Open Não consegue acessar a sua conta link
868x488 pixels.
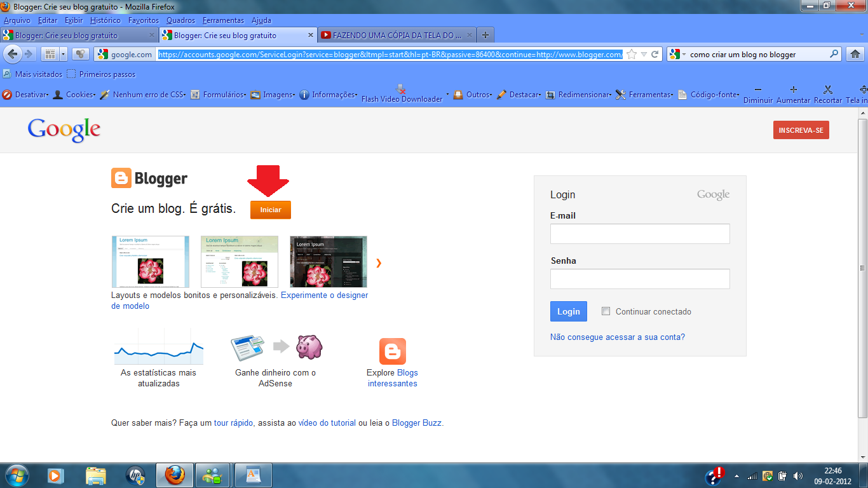(x=618, y=337)
